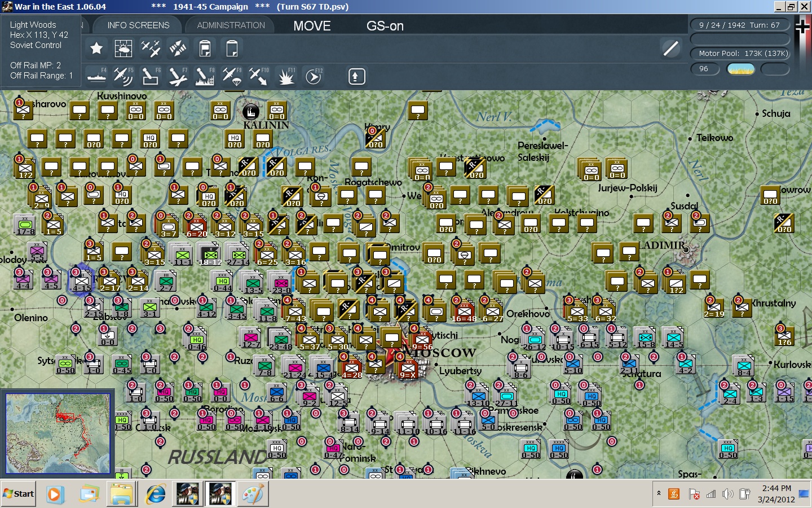812x508 pixels.
Task: Select the F7 bomb airfield mode
Action: coord(177,76)
